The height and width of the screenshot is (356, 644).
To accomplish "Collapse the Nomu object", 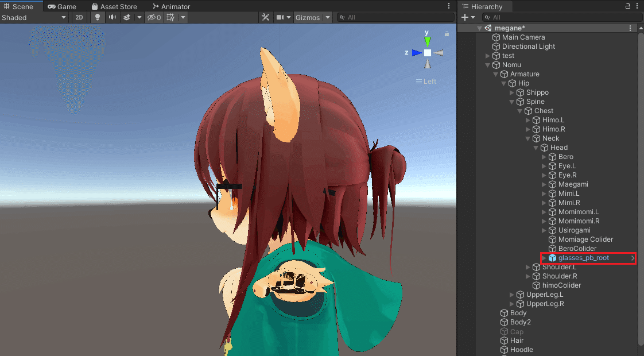I will [x=487, y=65].
